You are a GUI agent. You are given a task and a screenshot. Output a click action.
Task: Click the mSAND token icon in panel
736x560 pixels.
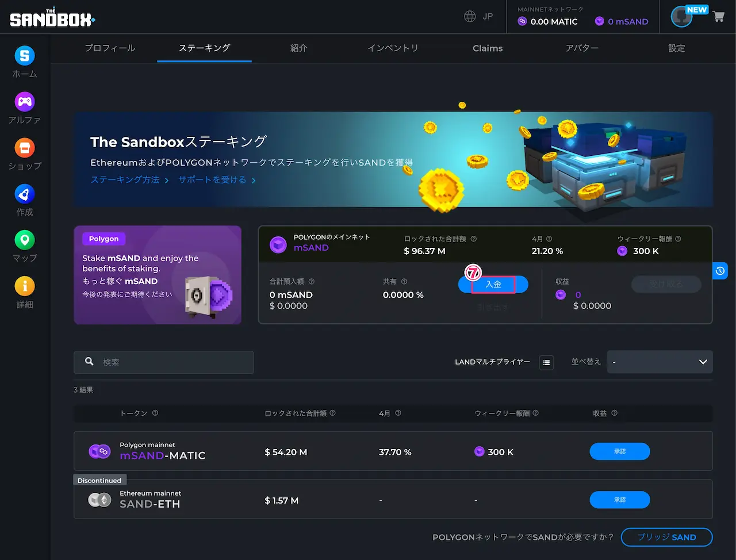click(x=278, y=244)
